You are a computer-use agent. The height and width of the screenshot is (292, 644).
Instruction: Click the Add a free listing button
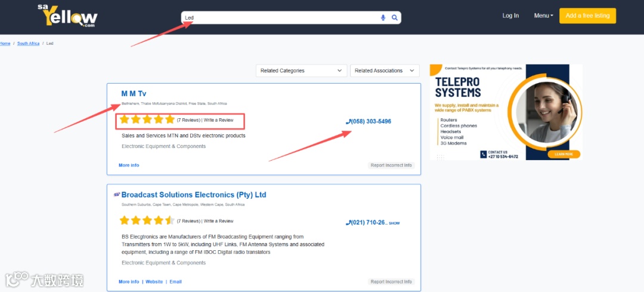[x=587, y=16]
